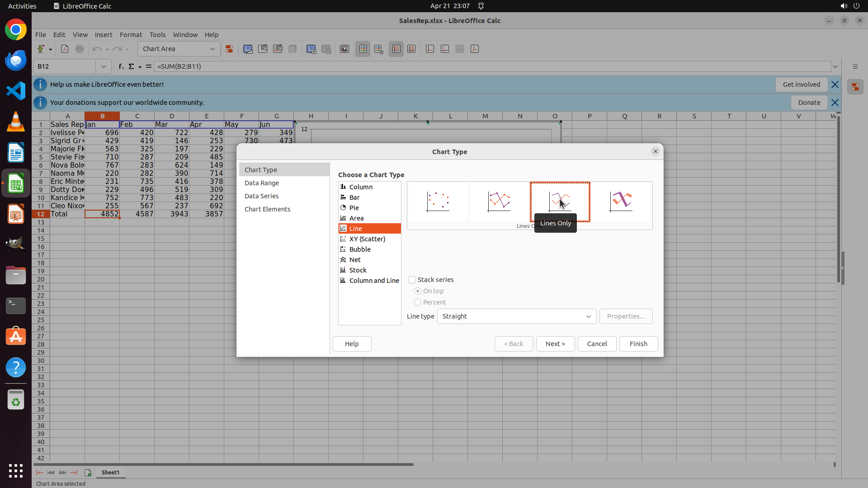Viewport: 868px width, 488px height.
Task: Toggle Horizontal Grids toolbar icon
Action: pos(396,49)
